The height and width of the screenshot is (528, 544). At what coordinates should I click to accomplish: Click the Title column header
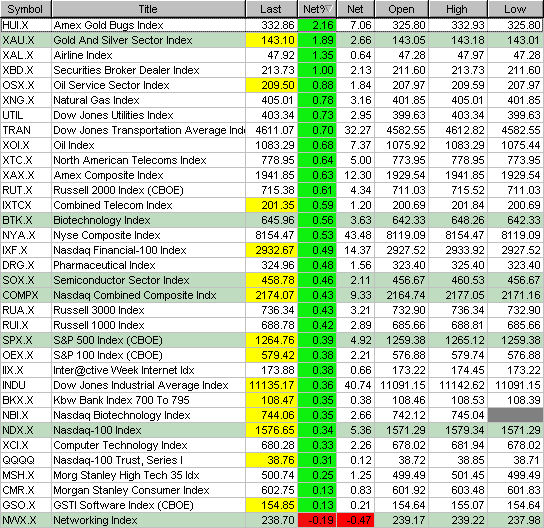(x=148, y=9)
